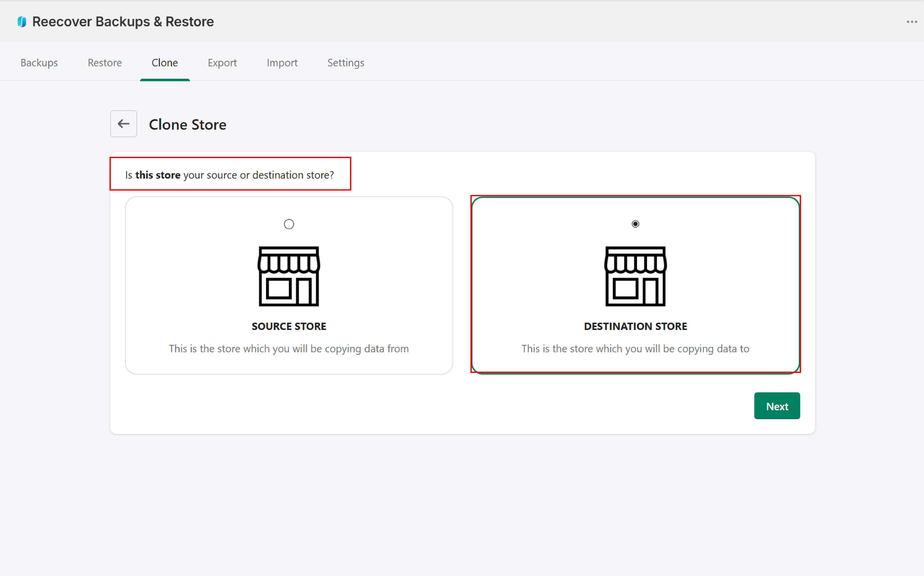
Task: Select the Source Store radio button
Action: [289, 224]
